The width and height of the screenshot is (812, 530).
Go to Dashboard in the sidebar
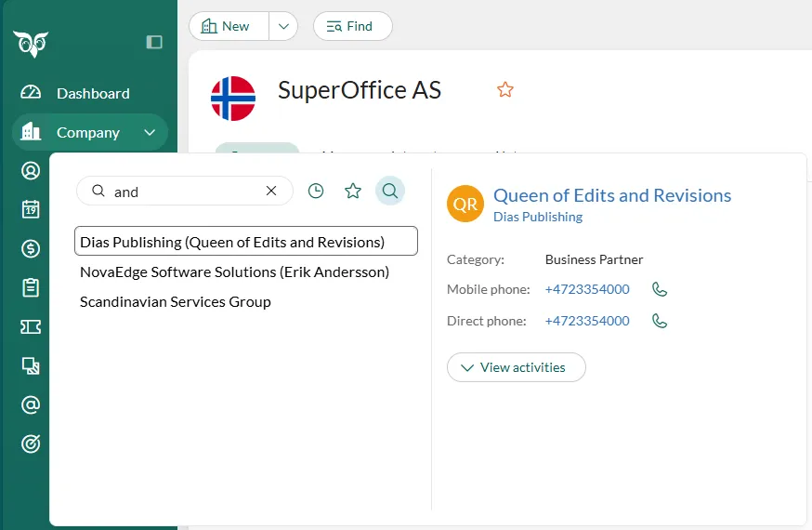(x=92, y=93)
